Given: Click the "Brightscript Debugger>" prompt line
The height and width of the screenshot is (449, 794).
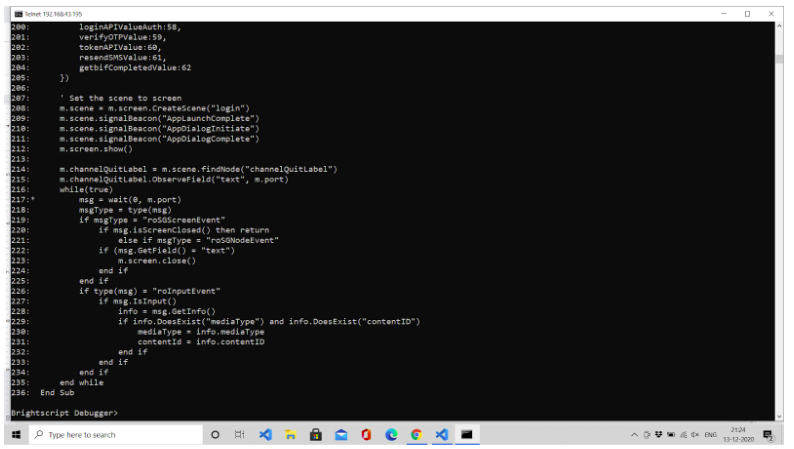Looking at the screenshot, I should pyautogui.click(x=64, y=413).
